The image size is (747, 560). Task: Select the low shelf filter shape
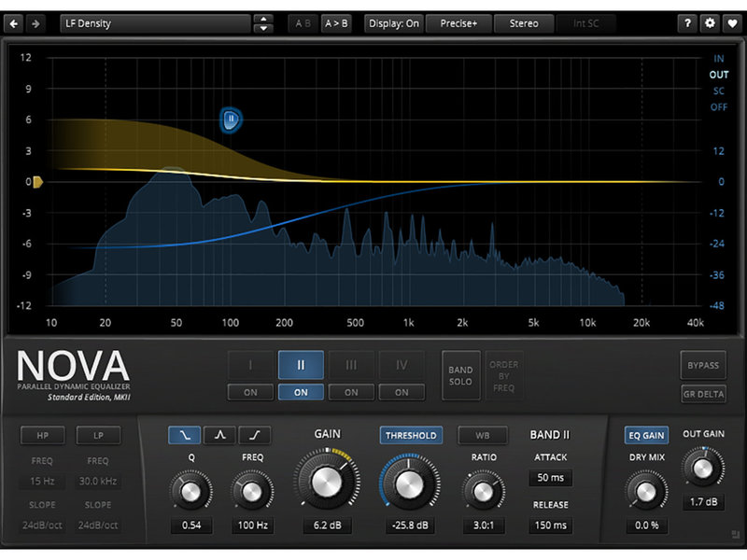182,435
